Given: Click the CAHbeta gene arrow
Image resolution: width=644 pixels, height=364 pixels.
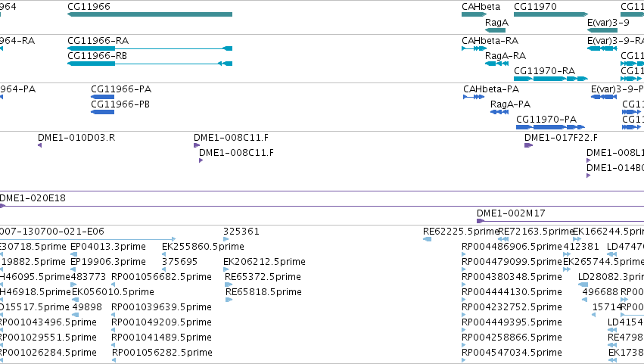Looking at the screenshot, I should pos(474,14).
